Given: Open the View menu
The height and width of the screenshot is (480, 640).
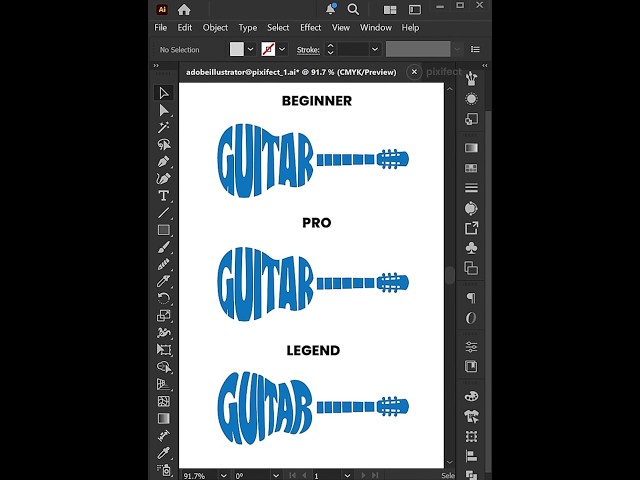Looking at the screenshot, I should (341, 28).
